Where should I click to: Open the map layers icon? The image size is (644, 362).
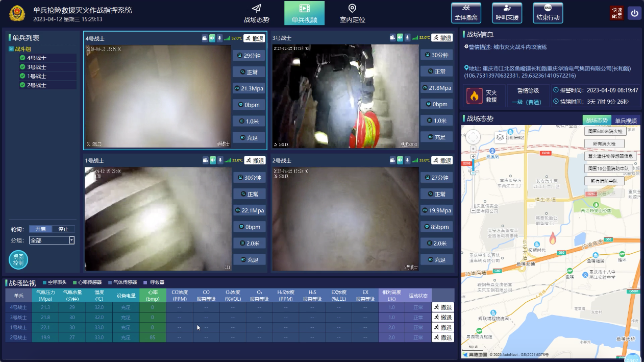500,137
